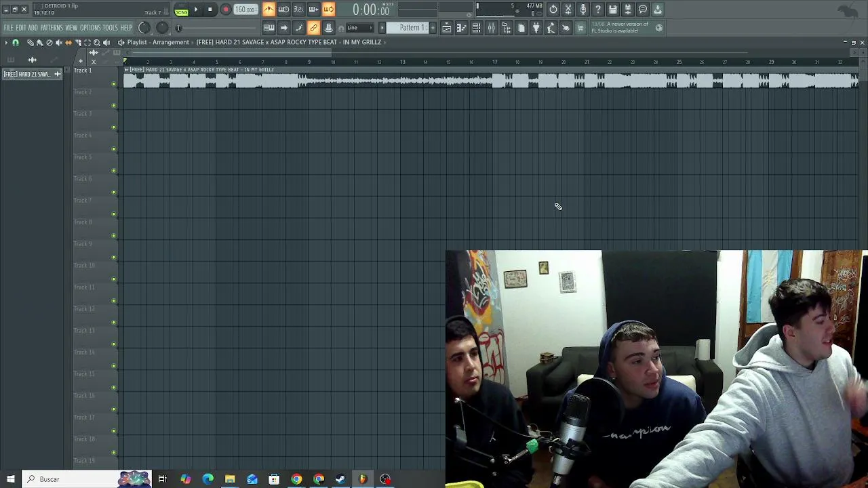
Task: Toggle the Playlist magnet snap icon
Action: 16,43
